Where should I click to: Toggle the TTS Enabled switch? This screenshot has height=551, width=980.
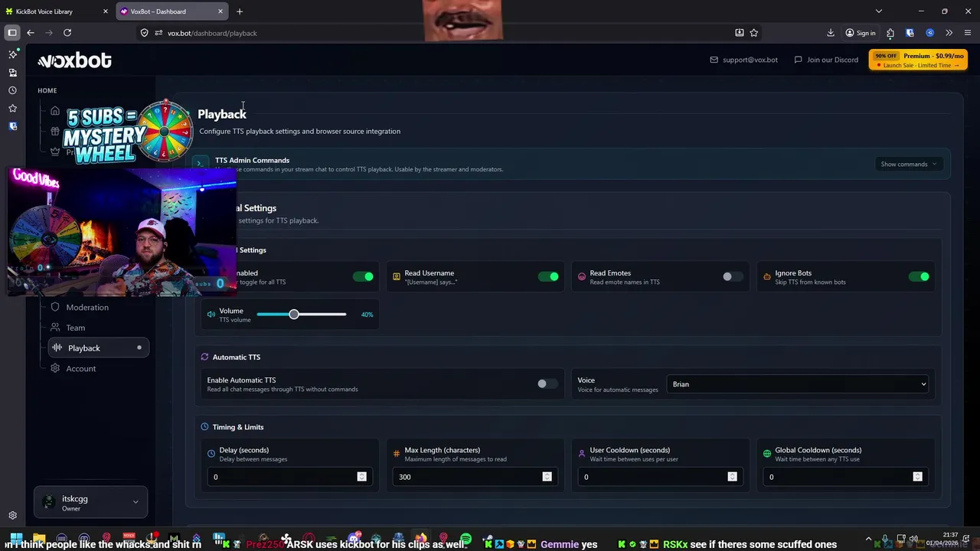coord(364,276)
